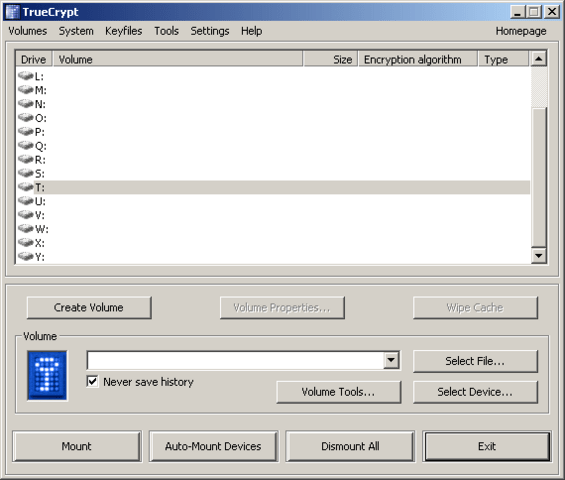Click the TrueCrypt title bar icon

click(x=12, y=12)
